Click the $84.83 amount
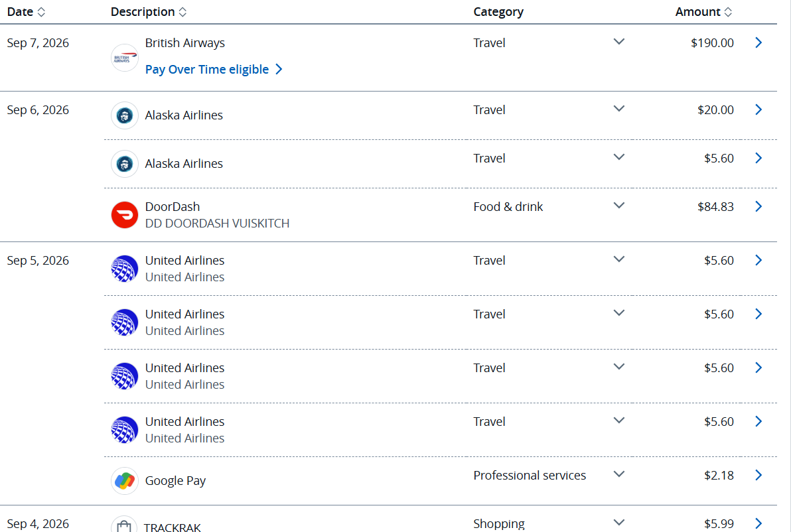 coord(715,207)
